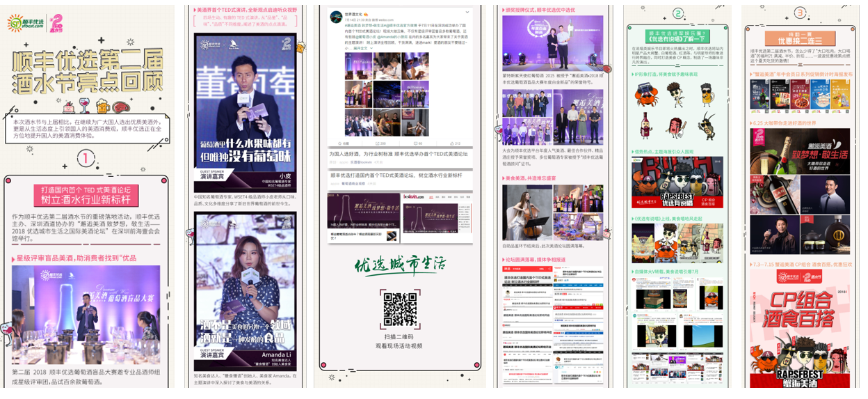Image resolution: width=868 pixels, height=399 pixels.
Task: Open the RAPSFBEST 优选有说唱 poster
Action: (x=677, y=182)
